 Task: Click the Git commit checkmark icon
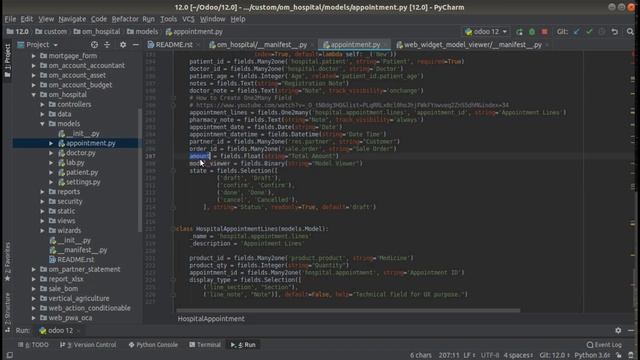[x=589, y=32]
